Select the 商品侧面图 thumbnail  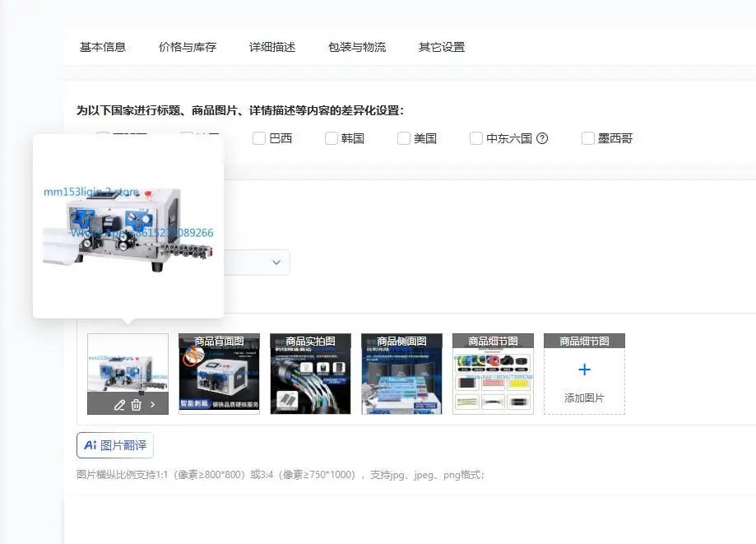pyautogui.click(x=401, y=374)
